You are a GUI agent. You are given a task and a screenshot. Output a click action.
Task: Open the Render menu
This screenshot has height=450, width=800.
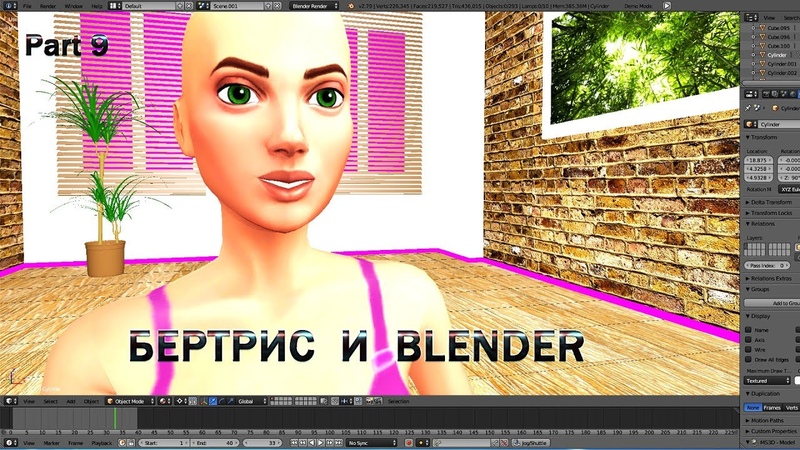[48, 6]
